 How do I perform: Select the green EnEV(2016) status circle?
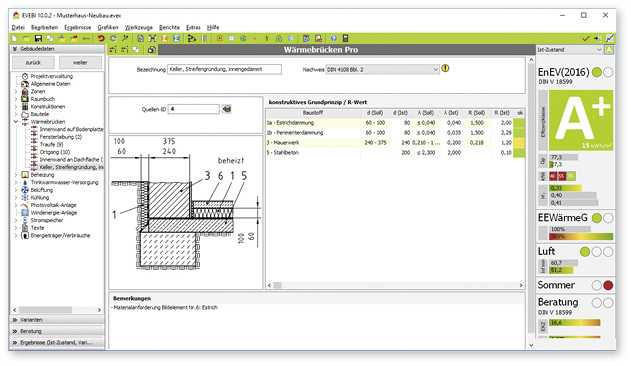(x=597, y=72)
